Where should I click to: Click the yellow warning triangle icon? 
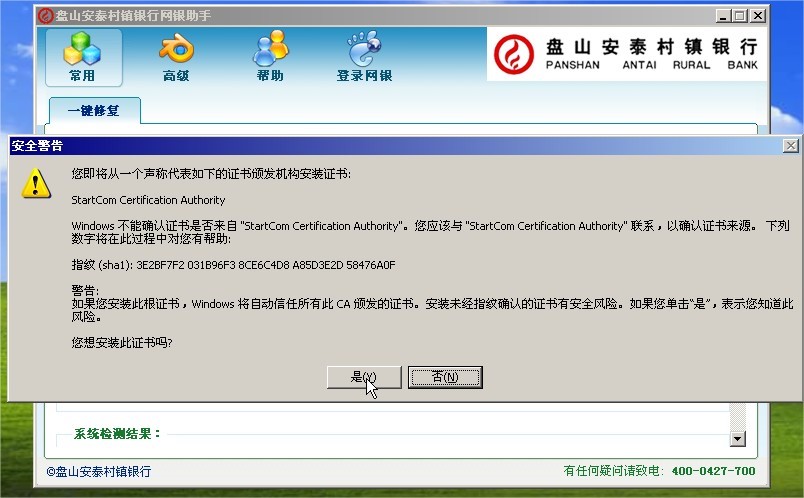(36, 183)
